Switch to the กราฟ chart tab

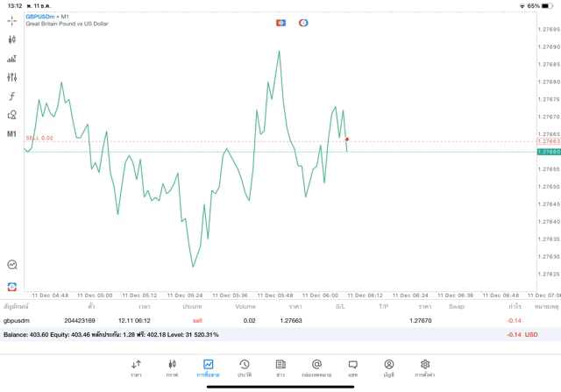(172, 367)
